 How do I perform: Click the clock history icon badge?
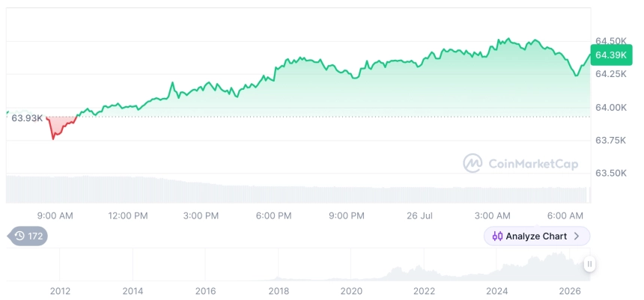point(19,236)
